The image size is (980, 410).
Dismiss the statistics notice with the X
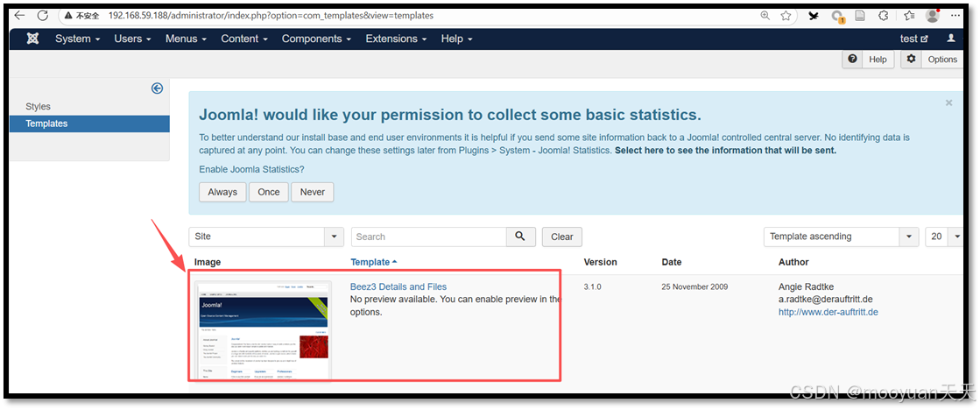coord(948,102)
